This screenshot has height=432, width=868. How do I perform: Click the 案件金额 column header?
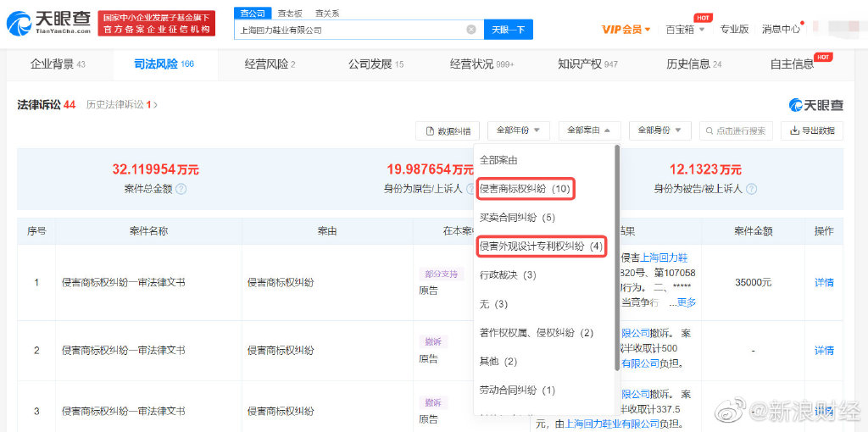(x=753, y=231)
